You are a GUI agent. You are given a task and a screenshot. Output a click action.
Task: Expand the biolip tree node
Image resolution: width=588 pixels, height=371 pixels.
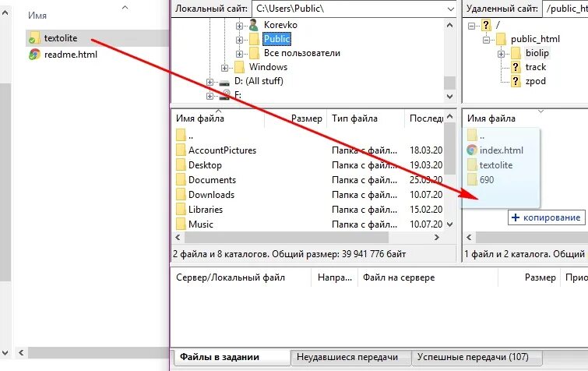tap(501, 54)
